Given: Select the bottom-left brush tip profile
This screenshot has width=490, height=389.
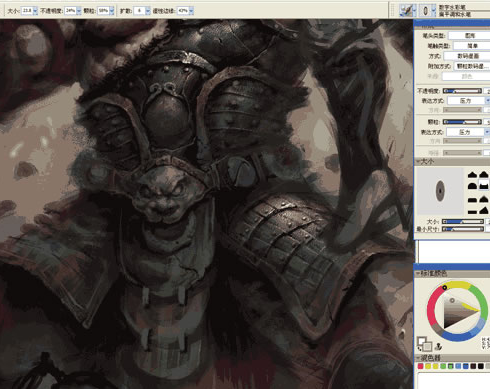Looking at the screenshot, I should point(472,211).
